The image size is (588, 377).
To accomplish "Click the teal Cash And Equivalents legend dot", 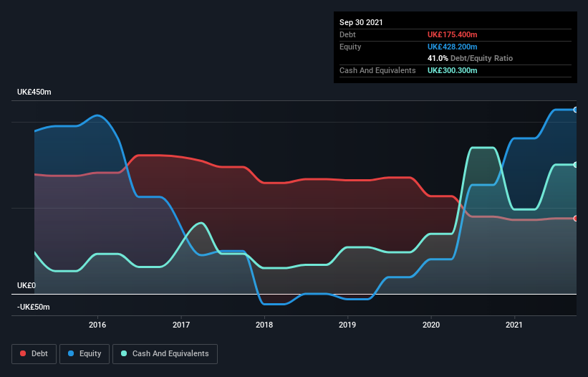I will (x=124, y=353).
